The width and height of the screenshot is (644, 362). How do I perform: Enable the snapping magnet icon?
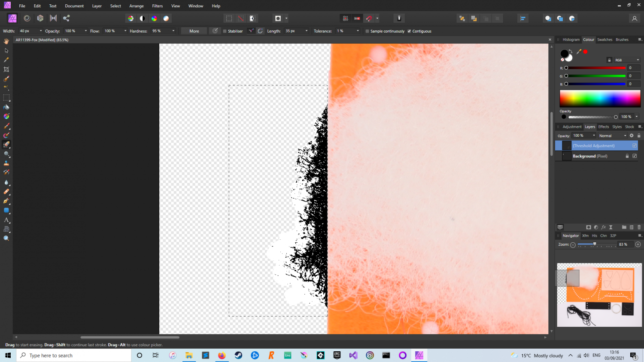pyautogui.click(x=368, y=18)
